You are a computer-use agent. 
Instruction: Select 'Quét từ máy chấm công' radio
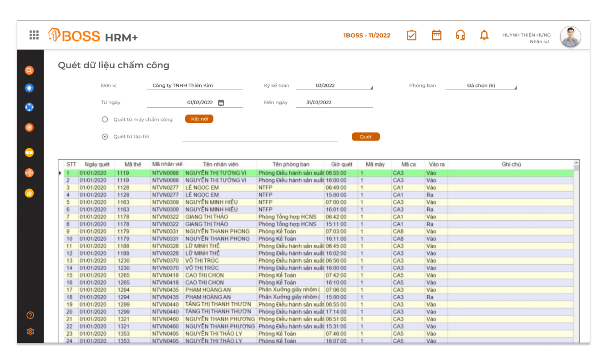point(105,119)
